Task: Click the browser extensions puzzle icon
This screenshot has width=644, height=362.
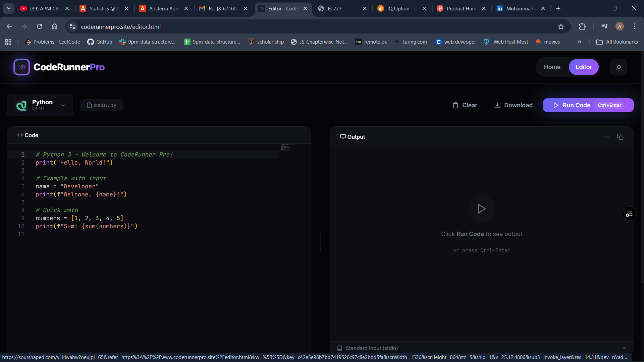Action: (583, 26)
